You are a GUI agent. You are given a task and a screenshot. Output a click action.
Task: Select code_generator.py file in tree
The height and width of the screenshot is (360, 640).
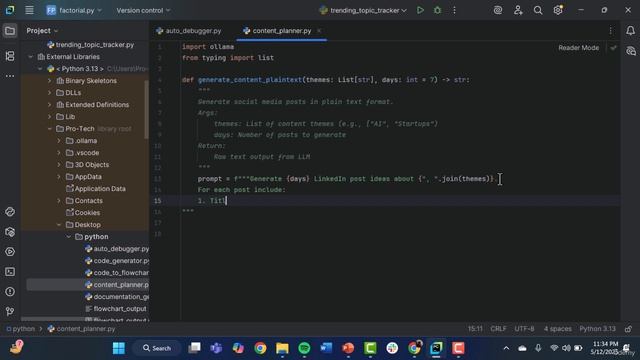click(x=117, y=260)
